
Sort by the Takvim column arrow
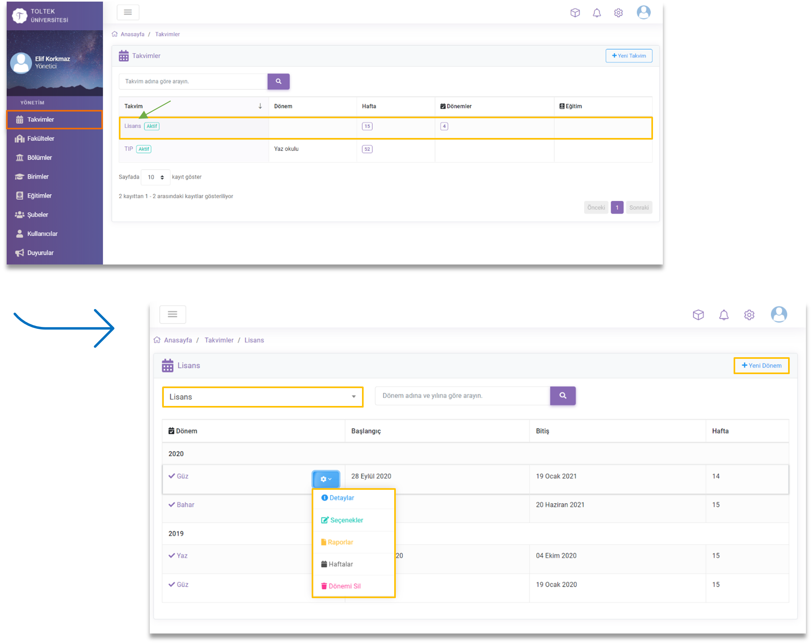(x=260, y=106)
